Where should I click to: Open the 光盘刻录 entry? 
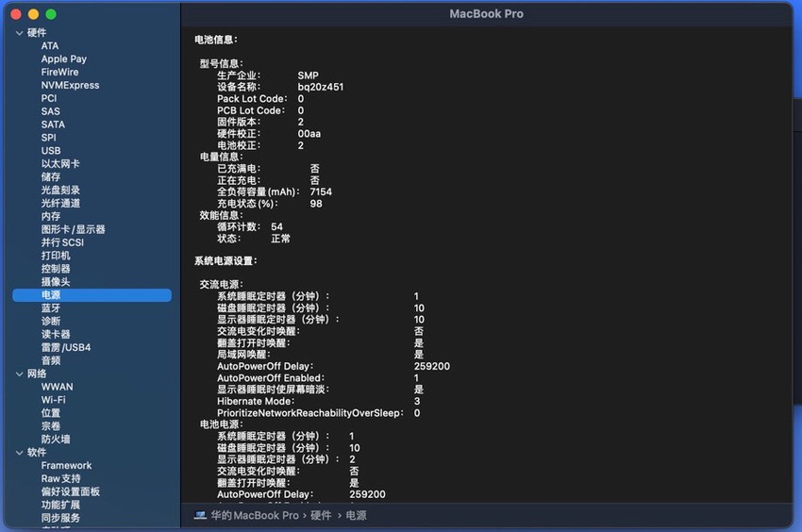click(60, 191)
